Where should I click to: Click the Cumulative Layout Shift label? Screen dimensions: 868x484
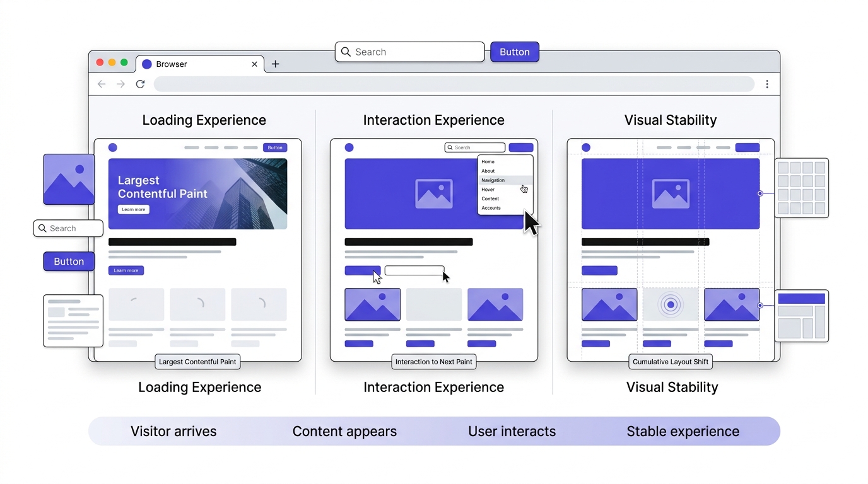(671, 362)
